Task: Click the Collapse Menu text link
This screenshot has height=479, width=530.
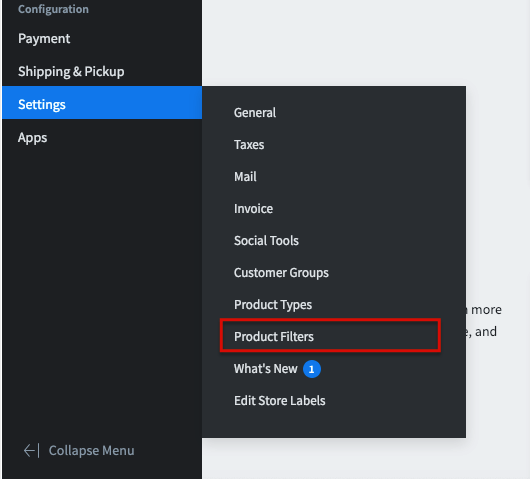Action: point(92,451)
